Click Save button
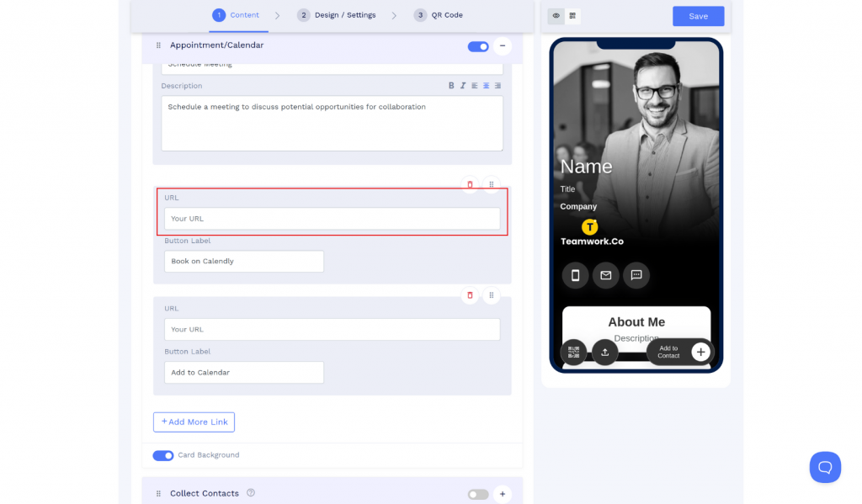The width and height of the screenshot is (862, 504). pos(698,17)
